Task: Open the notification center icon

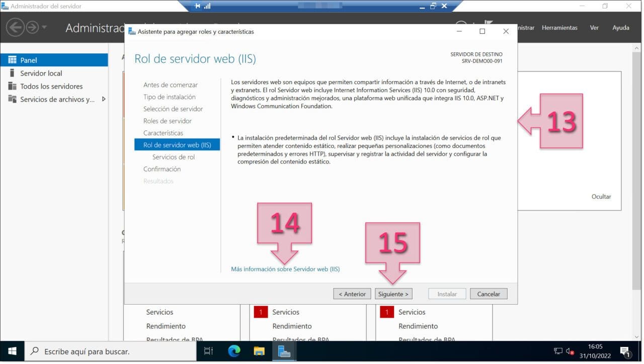Action: click(625, 351)
